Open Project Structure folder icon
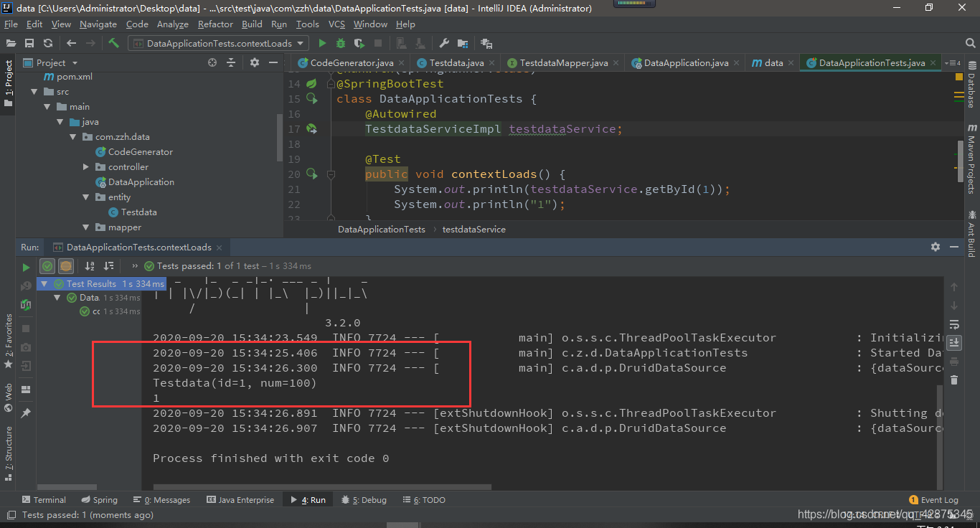 (463, 43)
